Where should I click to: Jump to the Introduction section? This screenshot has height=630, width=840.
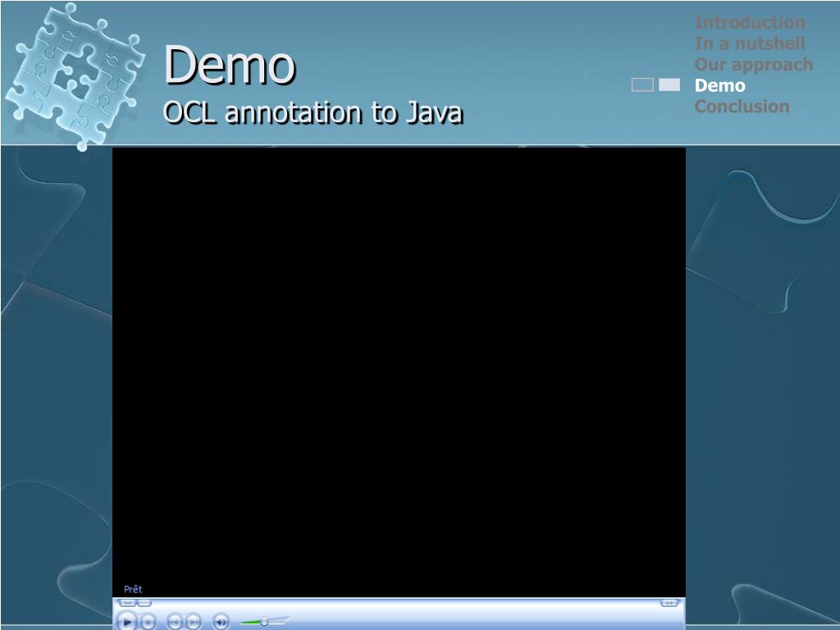coord(750,22)
